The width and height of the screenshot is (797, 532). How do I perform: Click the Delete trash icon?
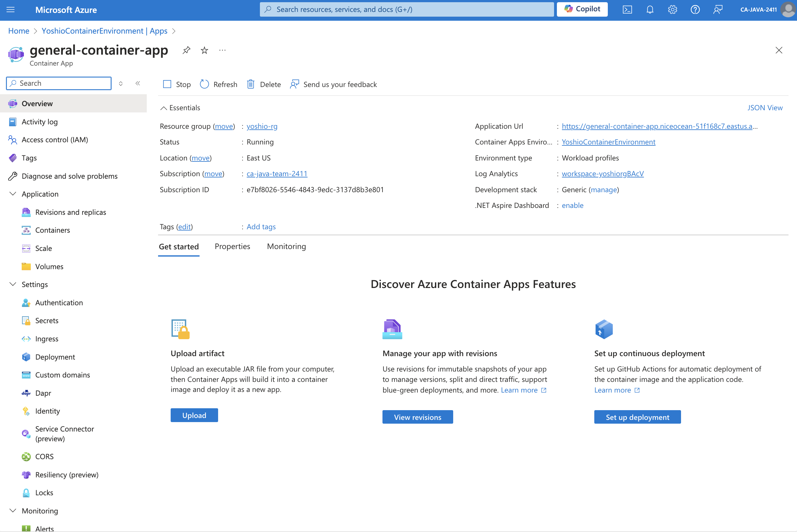point(250,84)
